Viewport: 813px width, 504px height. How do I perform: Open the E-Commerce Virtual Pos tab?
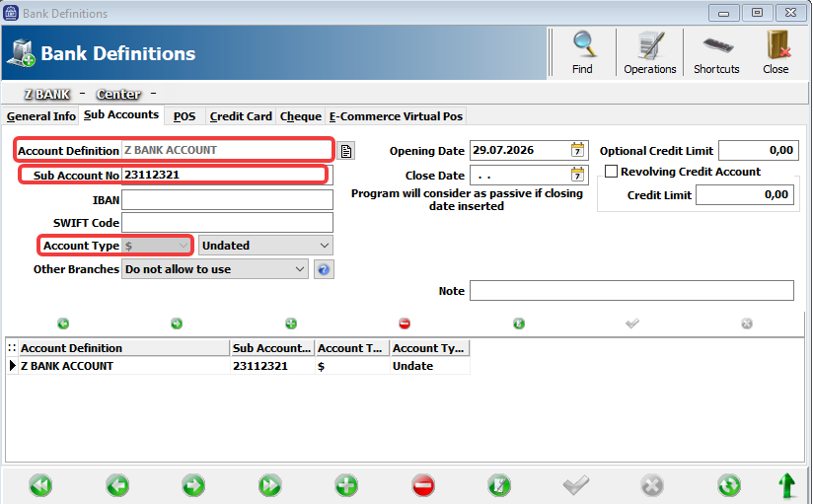click(396, 116)
